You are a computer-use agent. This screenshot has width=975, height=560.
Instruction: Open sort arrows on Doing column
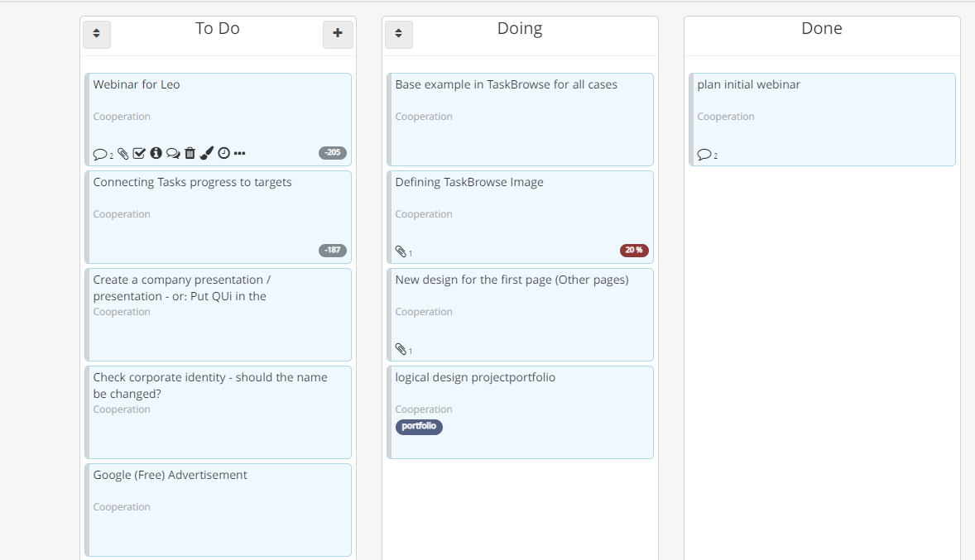click(398, 34)
